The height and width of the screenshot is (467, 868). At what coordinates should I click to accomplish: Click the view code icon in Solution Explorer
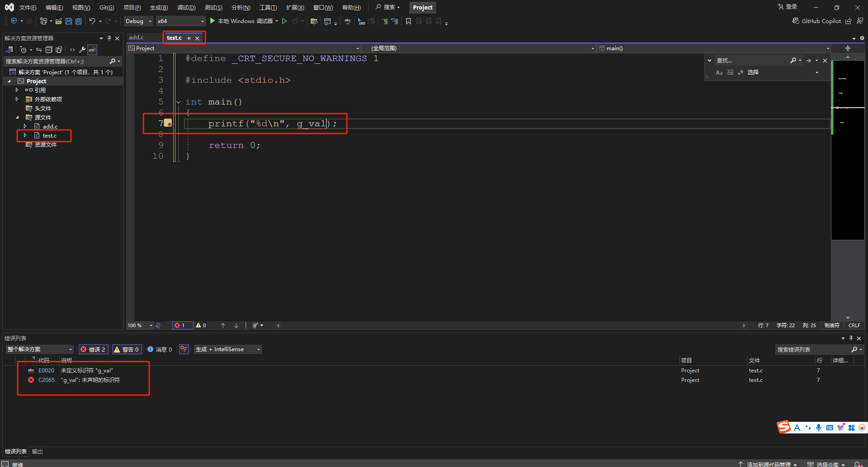[x=72, y=50]
